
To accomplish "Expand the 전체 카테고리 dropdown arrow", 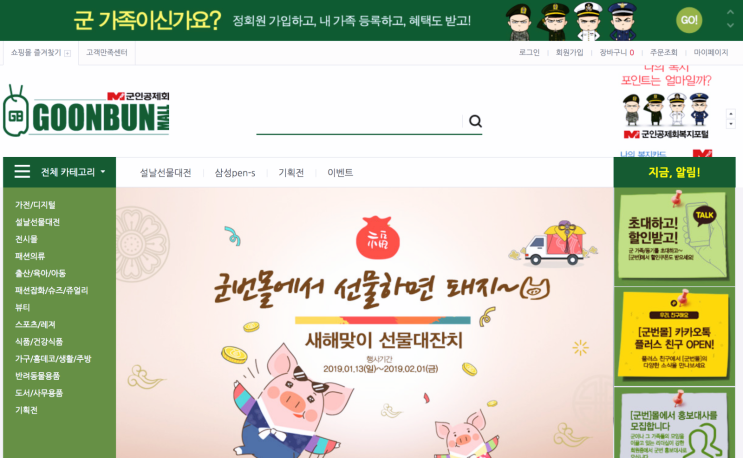I will tap(103, 172).
